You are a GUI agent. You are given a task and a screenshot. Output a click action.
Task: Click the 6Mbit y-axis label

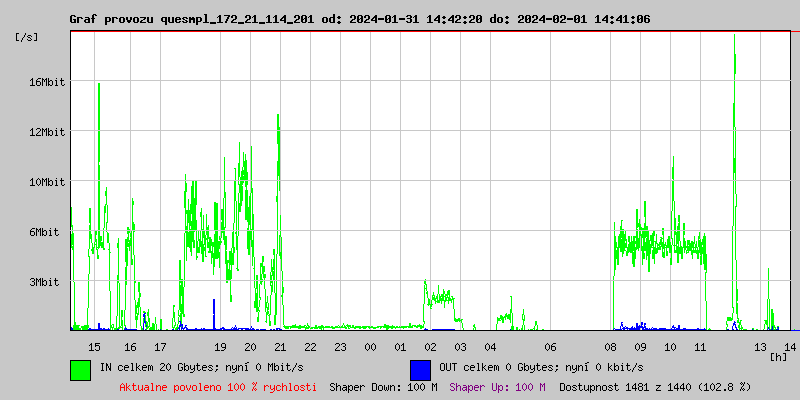tap(44, 232)
